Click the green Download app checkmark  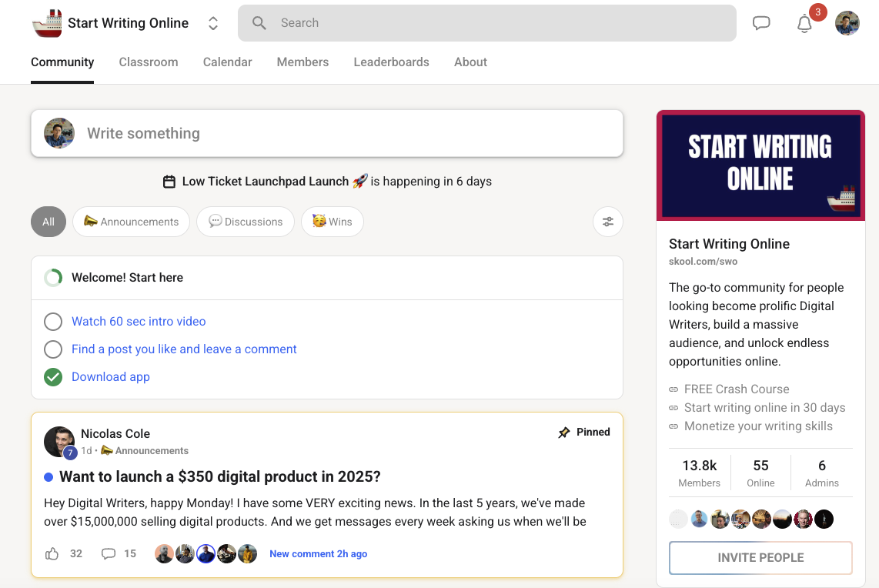(x=53, y=377)
